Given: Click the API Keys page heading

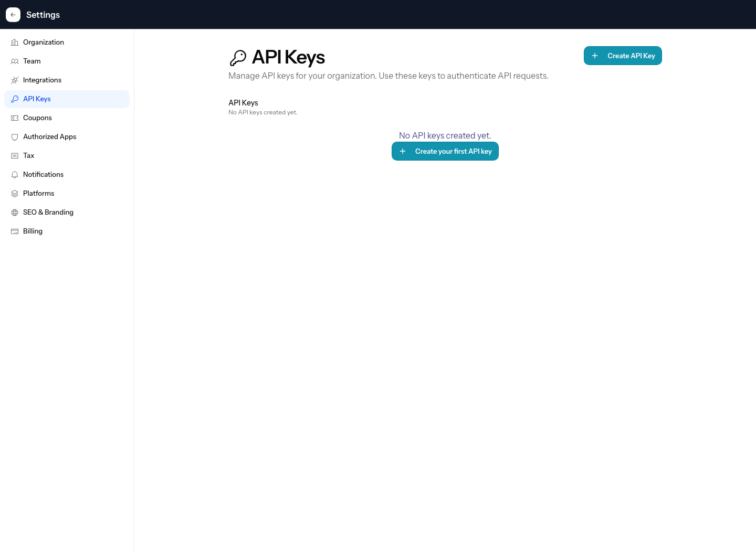Looking at the screenshot, I should 288,57.
